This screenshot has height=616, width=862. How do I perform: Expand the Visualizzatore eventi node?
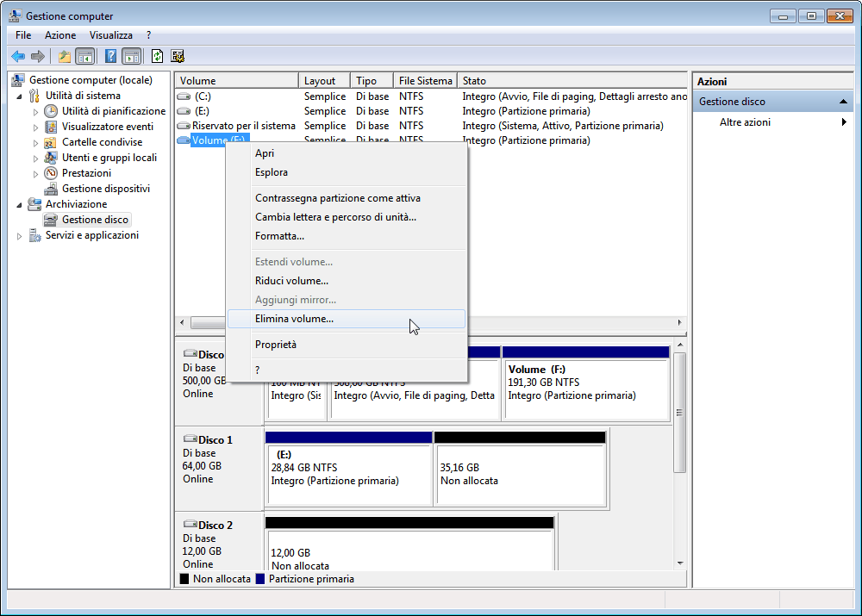tap(35, 127)
